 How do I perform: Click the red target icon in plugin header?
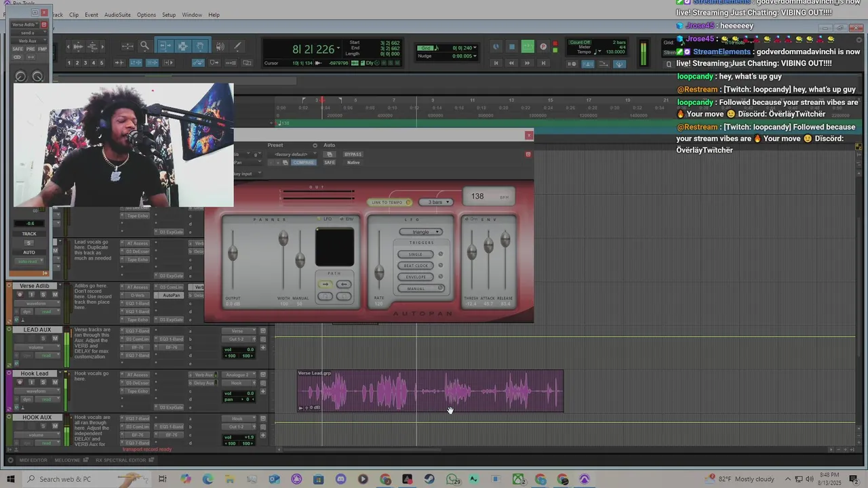[x=528, y=154]
